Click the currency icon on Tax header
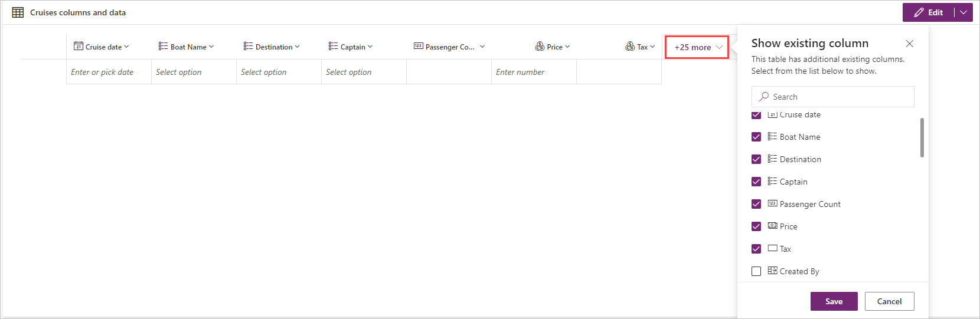Viewport: 980px width, 319px height. point(630,47)
